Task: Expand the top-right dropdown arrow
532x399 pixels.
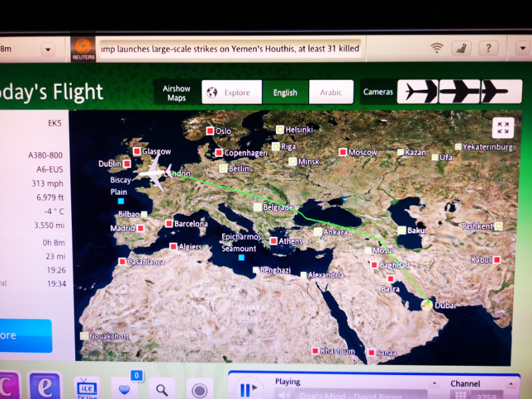Action: [523, 48]
